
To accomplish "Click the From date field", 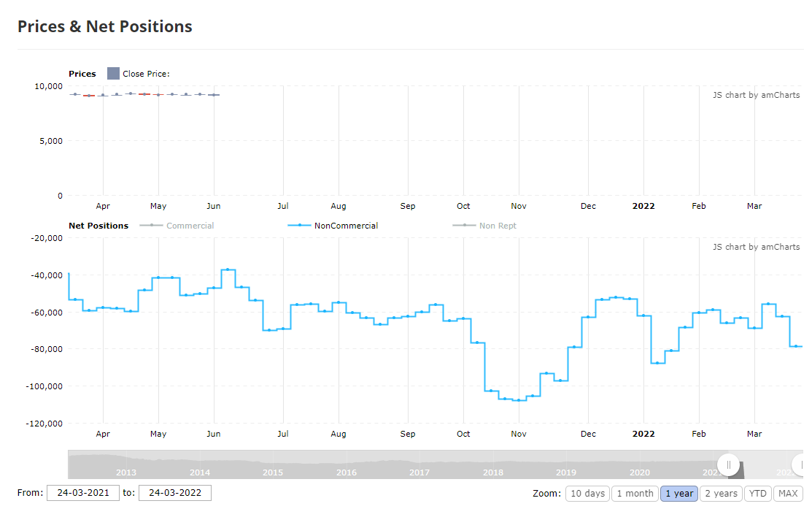I will 83,493.
